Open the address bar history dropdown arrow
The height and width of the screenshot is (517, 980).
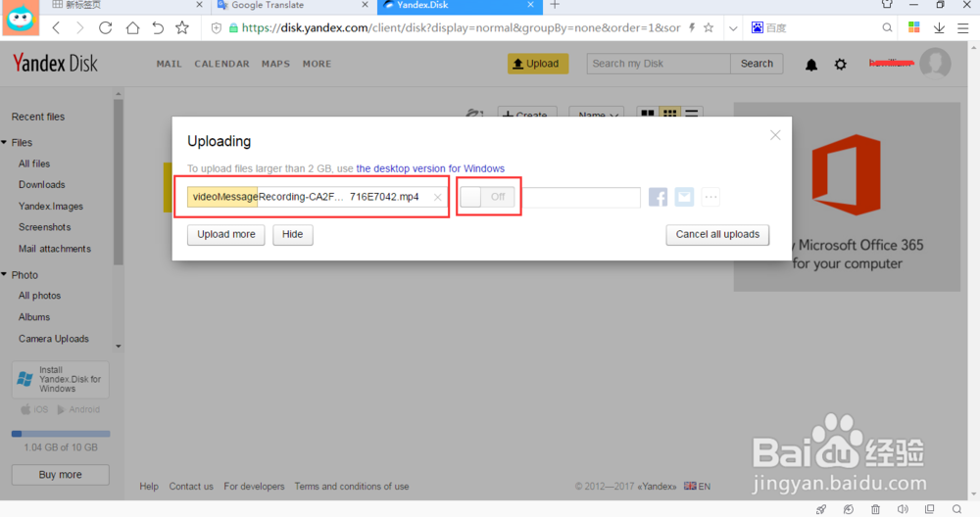click(733, 28)
